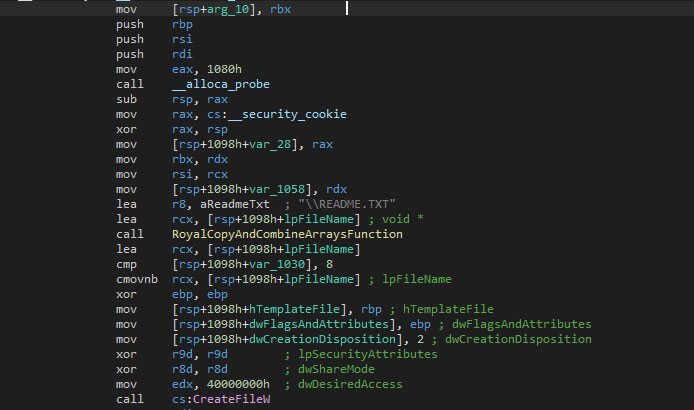Click the RoyalCopyAndCombineArraysFunction call target
The image size is (694, 410).
point(287,234)
